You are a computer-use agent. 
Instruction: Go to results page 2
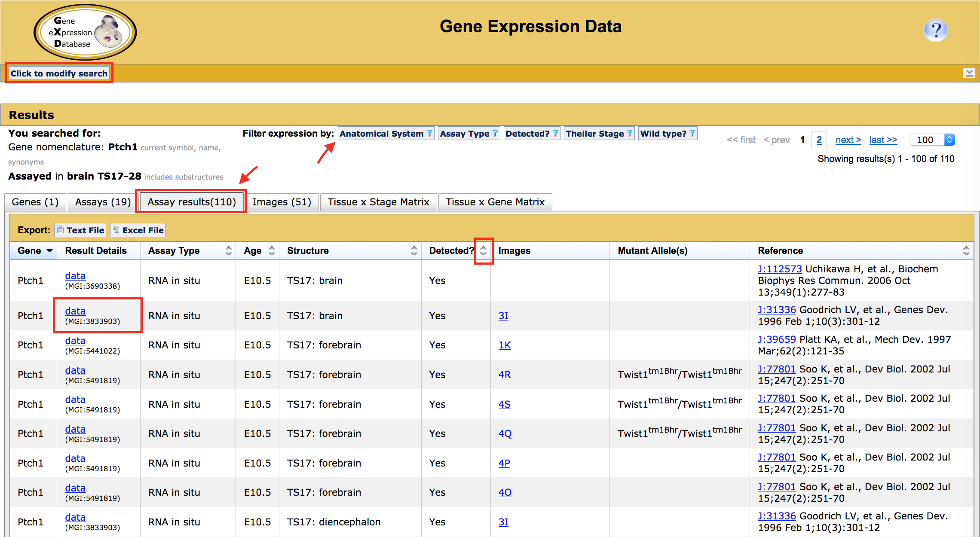(819, 140)
